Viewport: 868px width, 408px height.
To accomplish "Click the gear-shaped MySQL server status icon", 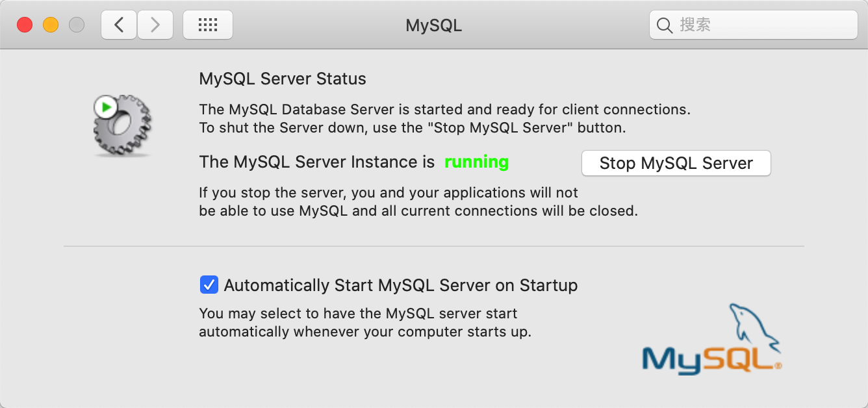I will pyautogui.click(x=122, y=125).
